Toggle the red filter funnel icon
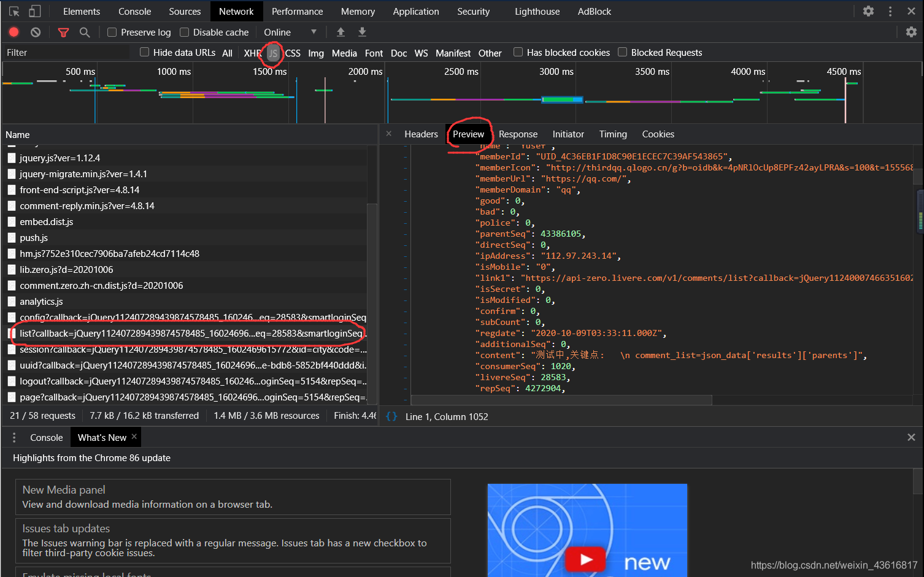 point(63,32)
